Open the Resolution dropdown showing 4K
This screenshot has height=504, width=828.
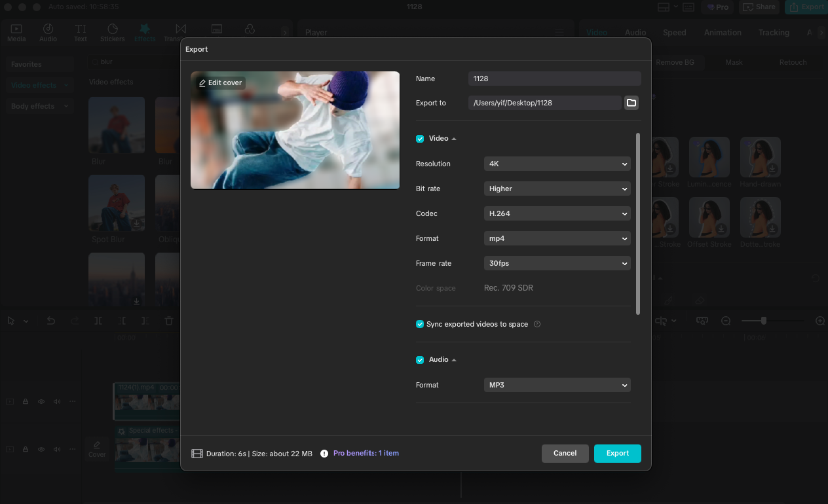click(556, 164)
